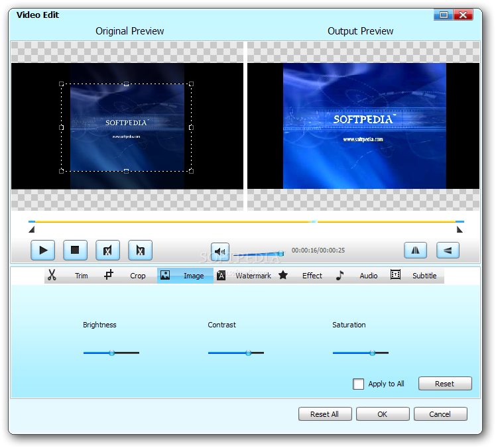Click the Brightness slider handle

tap(111, 353)
